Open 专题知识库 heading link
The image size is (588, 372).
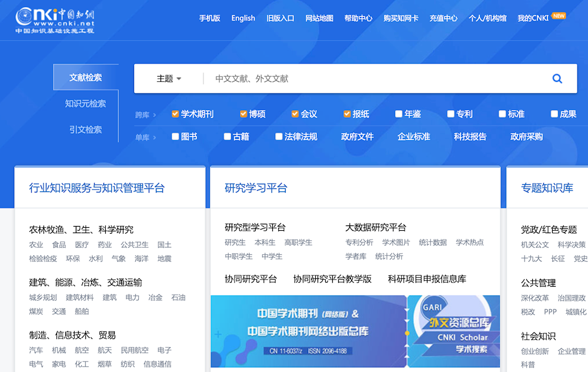point(547,188)
